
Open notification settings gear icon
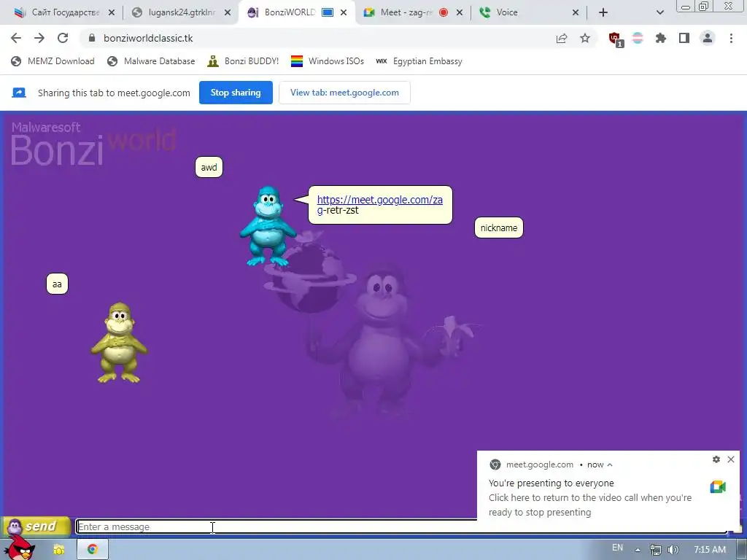716,459
